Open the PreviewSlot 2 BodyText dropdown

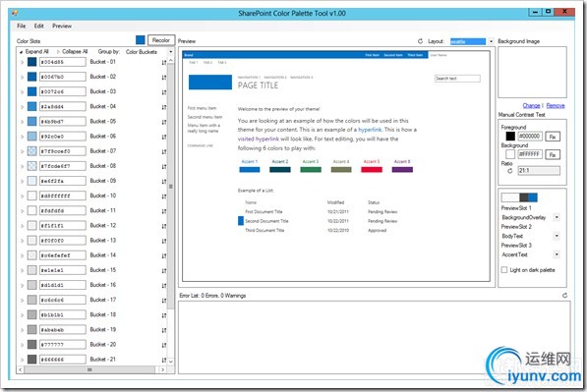click(557, 236)
